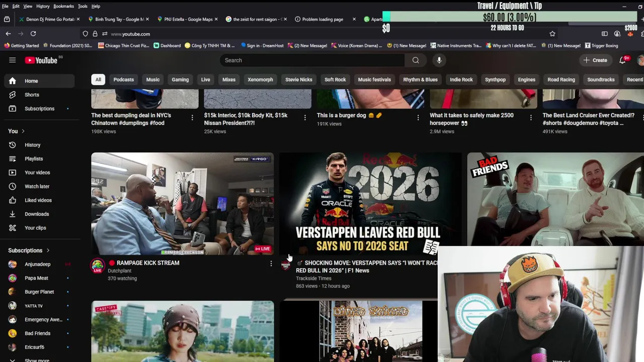
Task: Open Trigger Boxing bookmark
Action: [601, 46]
